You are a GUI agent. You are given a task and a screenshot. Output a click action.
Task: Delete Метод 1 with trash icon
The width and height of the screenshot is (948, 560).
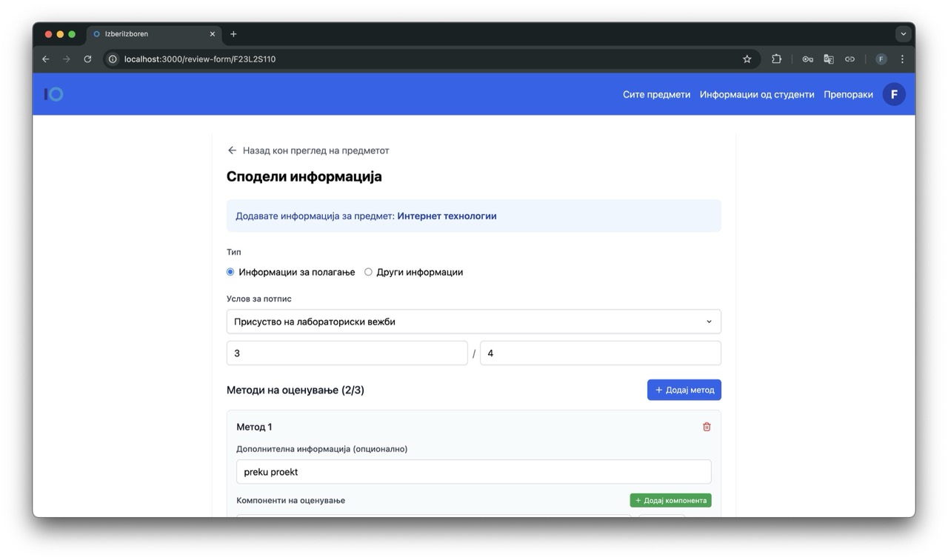[707, 427]
